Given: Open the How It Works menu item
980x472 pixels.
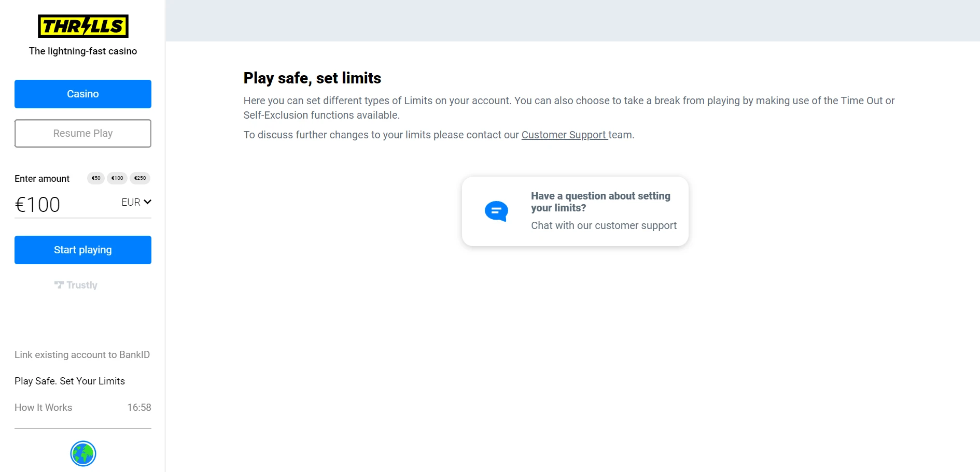Looking at the screenshot, I should tap(44, 408).
